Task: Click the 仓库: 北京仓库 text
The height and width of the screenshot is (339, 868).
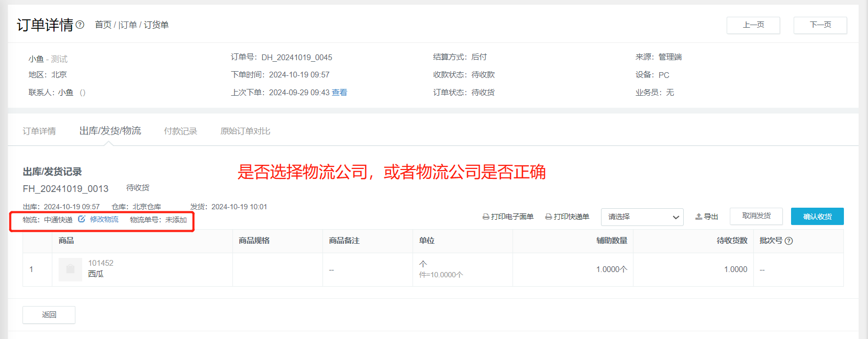Action: click(x=136, y=207)
